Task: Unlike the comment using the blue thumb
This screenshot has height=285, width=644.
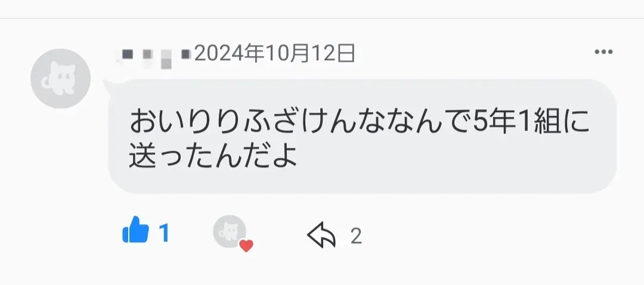Action: tap(135, 230)
